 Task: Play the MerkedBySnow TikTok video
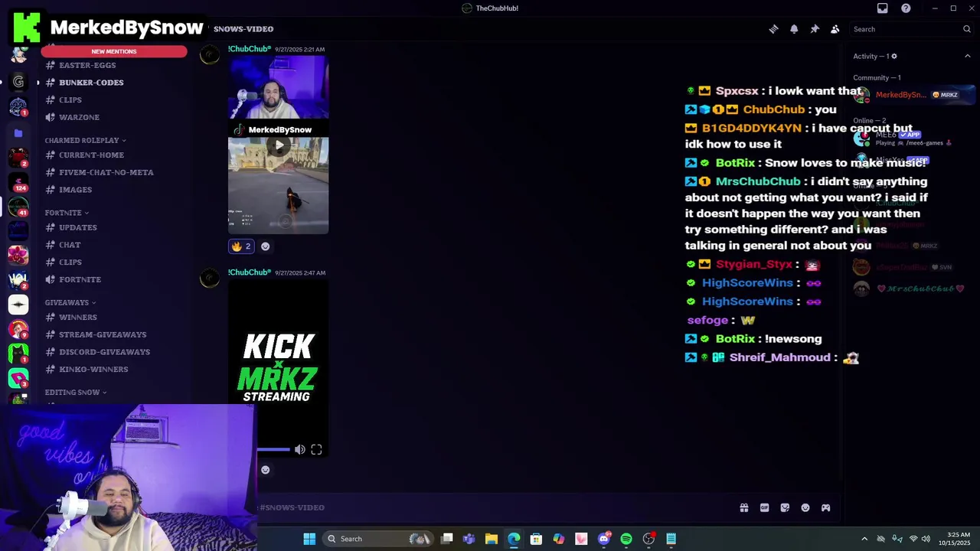[279, 145]
